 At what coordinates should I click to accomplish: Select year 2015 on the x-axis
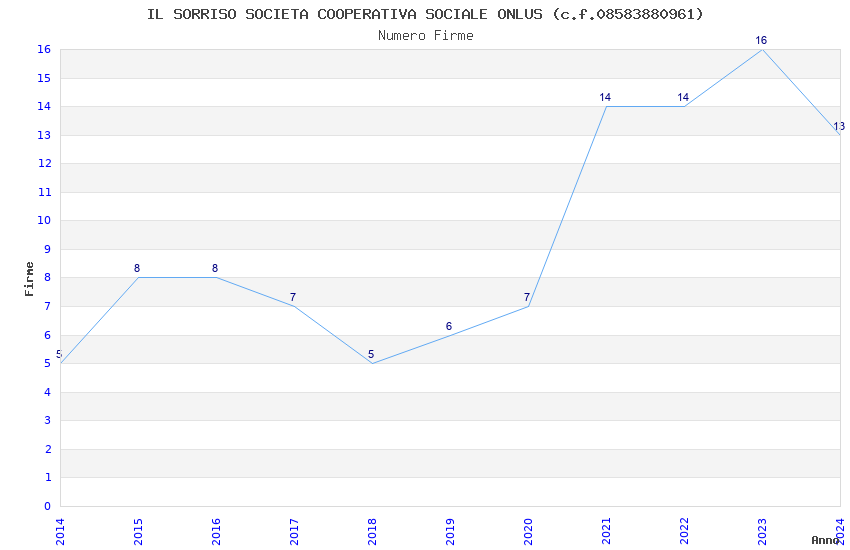click(138, 532)
